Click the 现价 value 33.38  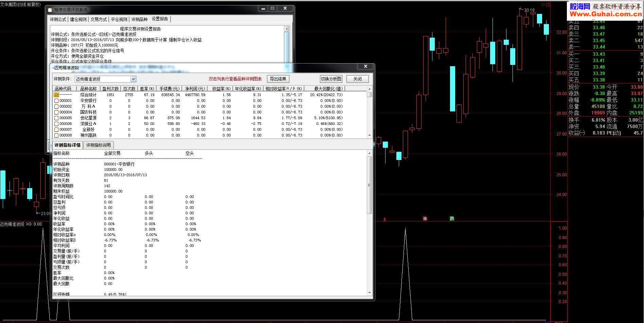tap(599, 87)
